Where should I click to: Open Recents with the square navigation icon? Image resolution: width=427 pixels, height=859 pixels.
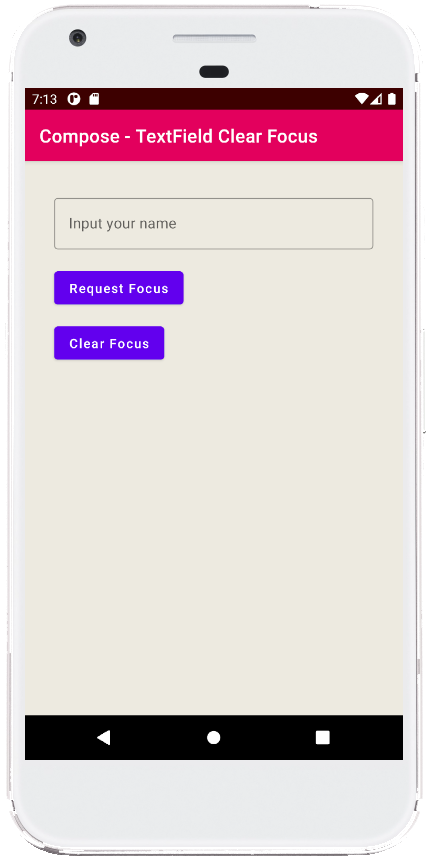point(323,737)
